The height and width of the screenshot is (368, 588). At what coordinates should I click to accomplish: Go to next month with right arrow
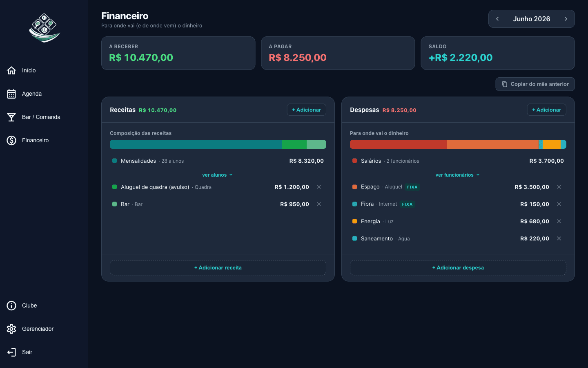pos(566,19)
